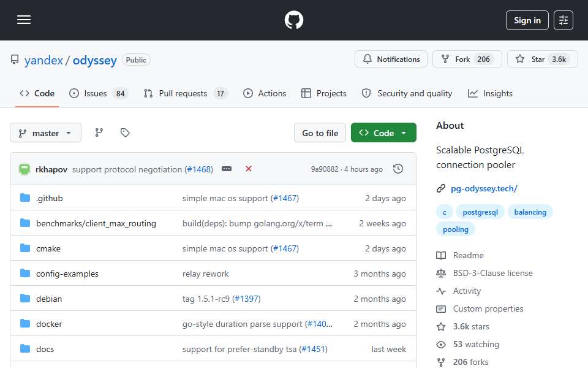This screenshot has width=588, height=368.
Task: Expand the master branch dropdown
Action: tap(45, 133)
